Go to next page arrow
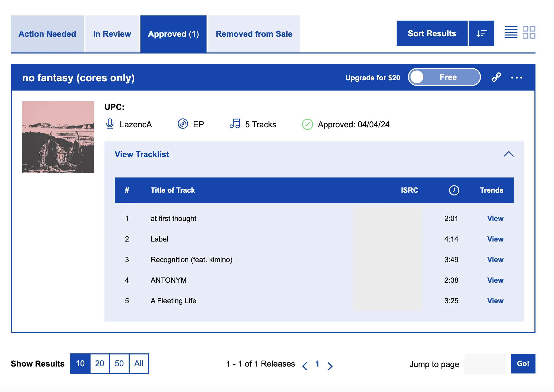The image size is (554, 392). click(x=330, y=366)
